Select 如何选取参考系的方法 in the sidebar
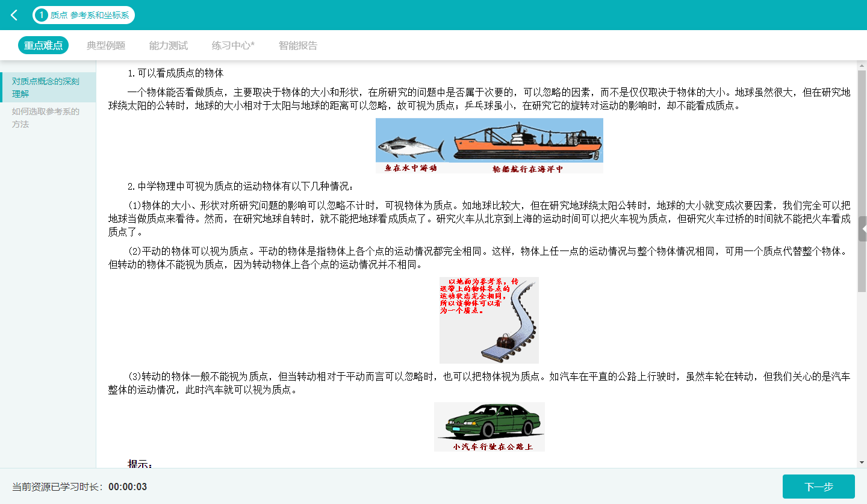The height and width of the screenshot is (504, 867). pos(47,117)
